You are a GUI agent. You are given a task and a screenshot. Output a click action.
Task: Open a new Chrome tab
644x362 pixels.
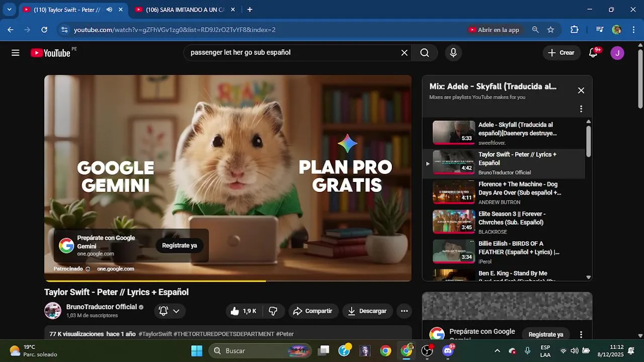(250, 10)
